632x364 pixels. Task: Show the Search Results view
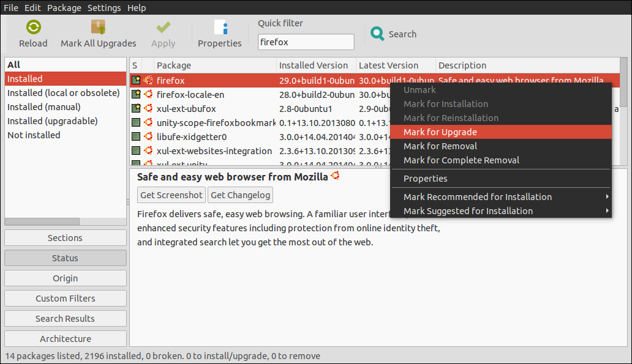(x=66, y=319)
